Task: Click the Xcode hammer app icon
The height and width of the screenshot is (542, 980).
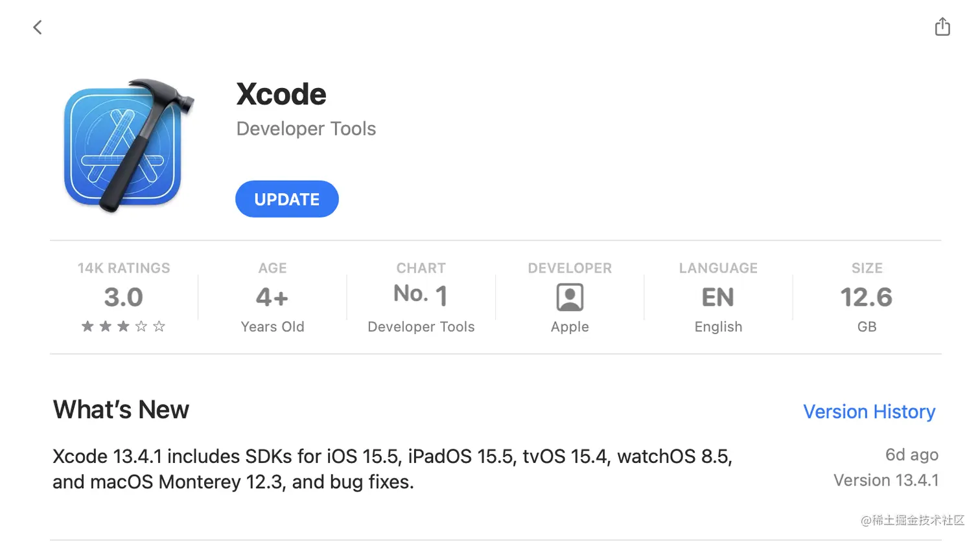Action: click(x=128, y=146)
